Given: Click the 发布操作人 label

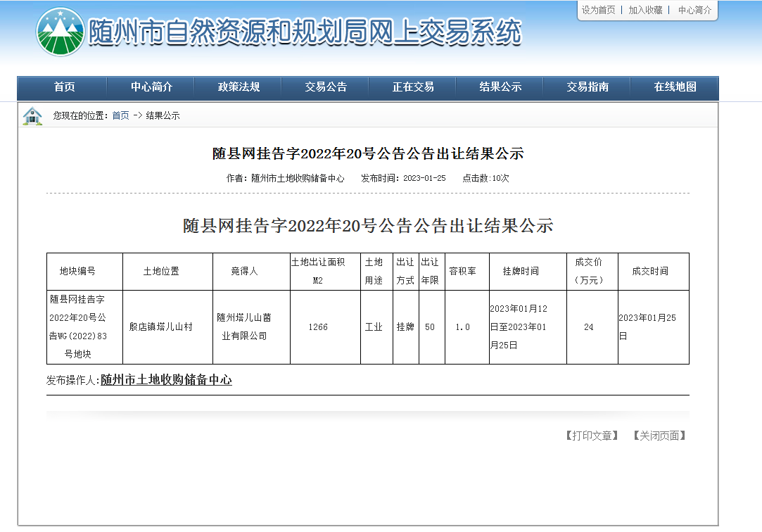Looking at the screenshot, I should 73,381.
